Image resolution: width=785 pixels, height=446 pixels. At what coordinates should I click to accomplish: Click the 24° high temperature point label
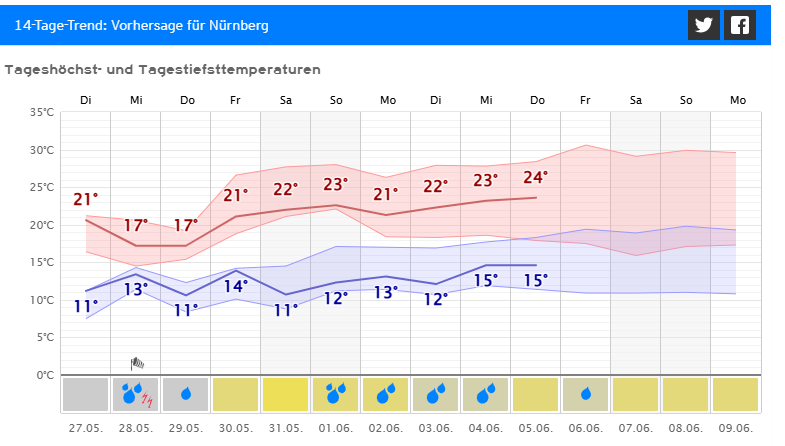click(536, 177)
